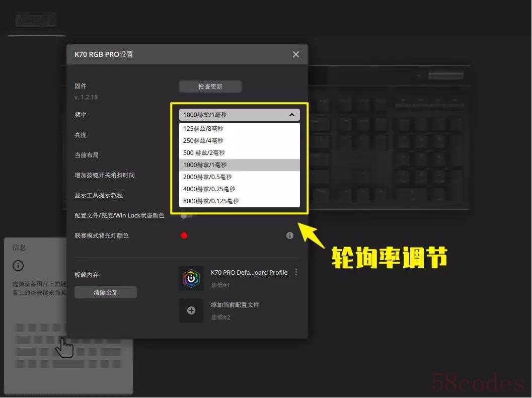
Task: Select 8000赫兹/0.125毫秒 polling rate
Action: point(240,201)
